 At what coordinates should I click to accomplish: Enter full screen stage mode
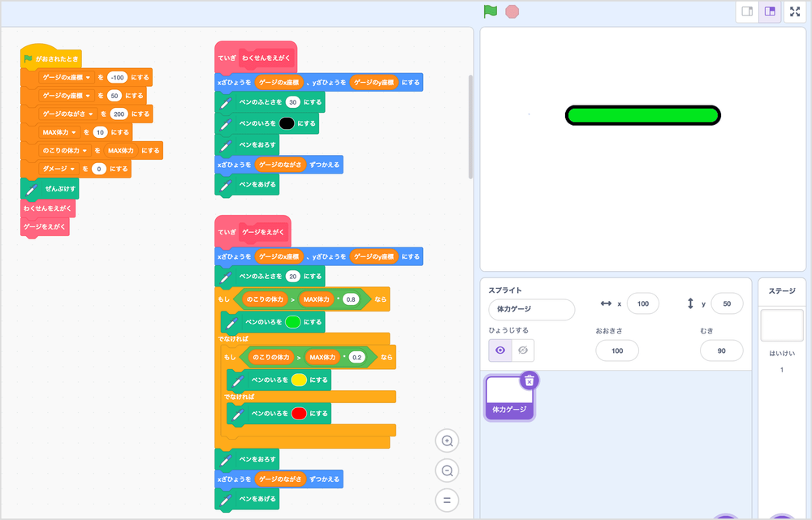pos(795,11)
